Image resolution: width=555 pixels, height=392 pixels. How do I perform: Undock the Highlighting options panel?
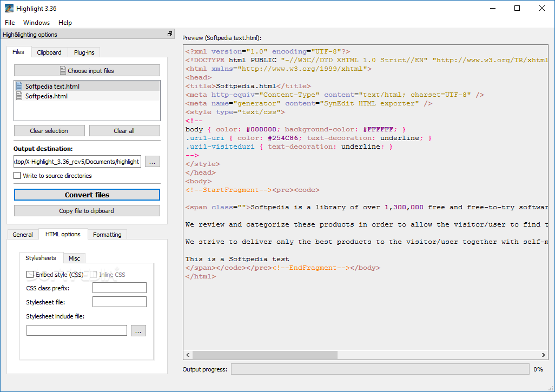point(170,34)
